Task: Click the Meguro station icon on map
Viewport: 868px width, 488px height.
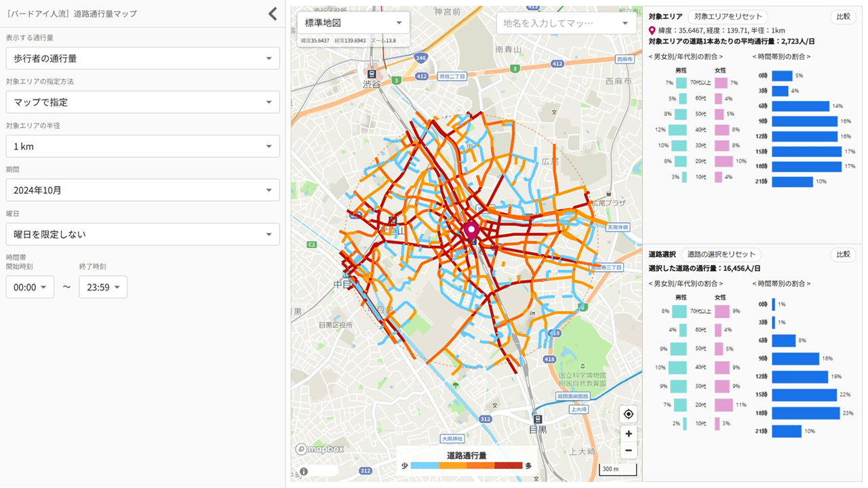Action: (x=538, y=418)
